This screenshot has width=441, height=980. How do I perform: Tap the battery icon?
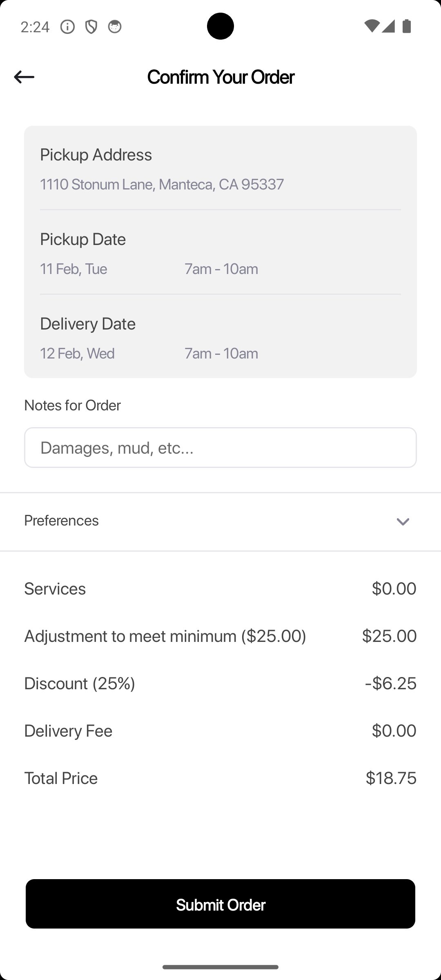pyautogui.click(x=407, y=26)
